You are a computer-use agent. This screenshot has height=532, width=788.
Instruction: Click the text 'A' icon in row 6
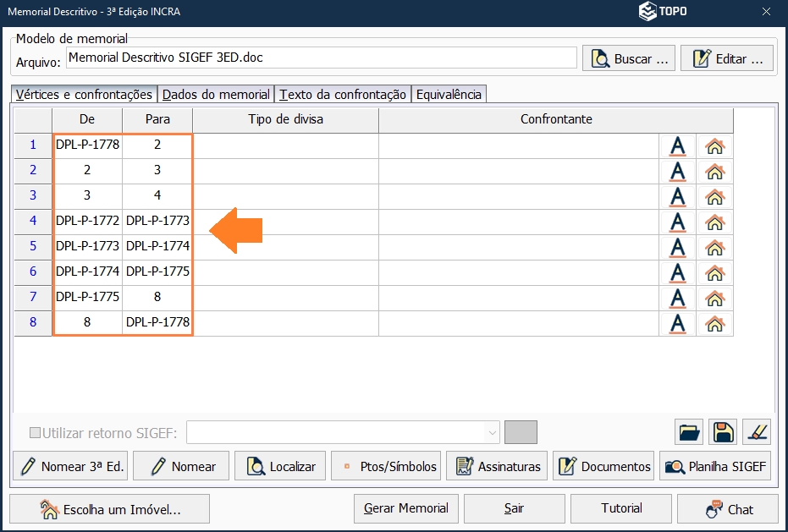[677, 273]
